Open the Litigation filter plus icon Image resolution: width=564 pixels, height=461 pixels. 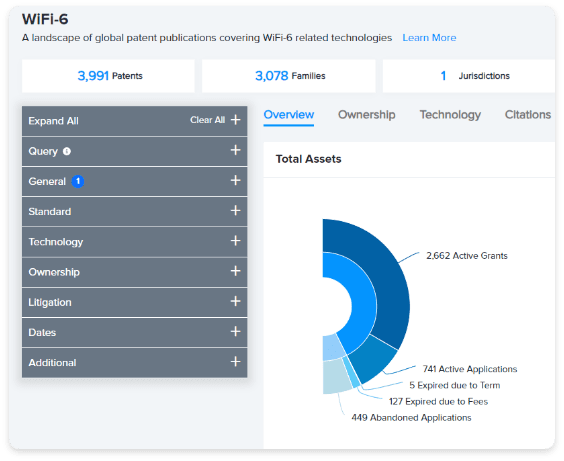(235, 301)
